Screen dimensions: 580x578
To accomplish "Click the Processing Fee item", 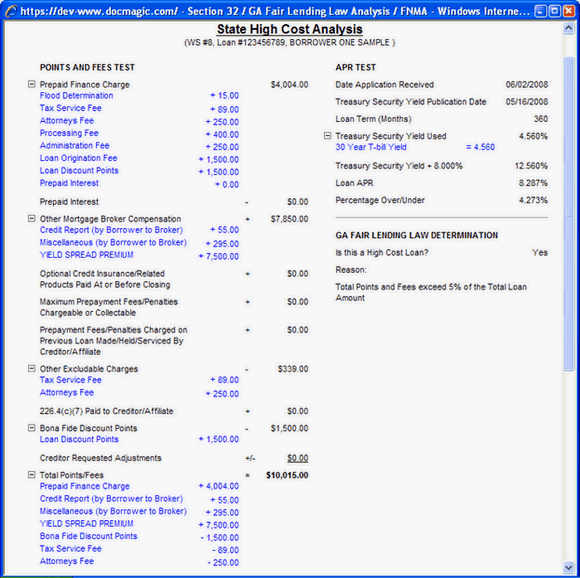I will click(x=69, y=133).
